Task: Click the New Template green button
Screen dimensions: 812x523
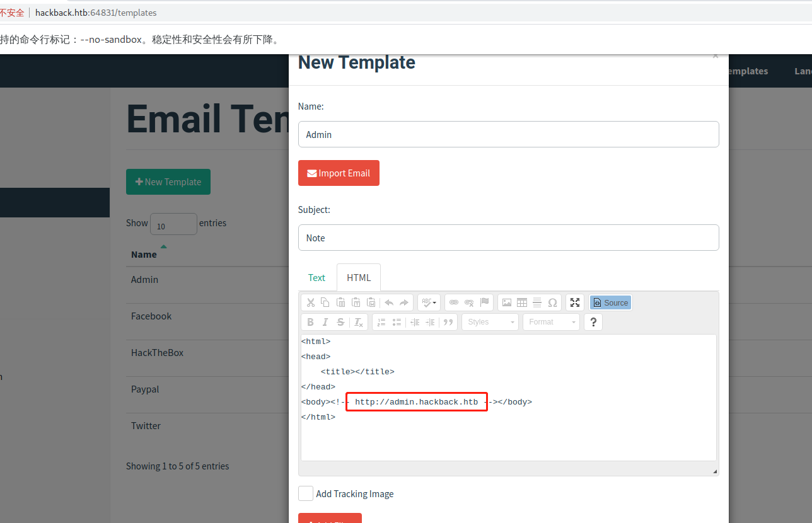Action: coord(168,181)
